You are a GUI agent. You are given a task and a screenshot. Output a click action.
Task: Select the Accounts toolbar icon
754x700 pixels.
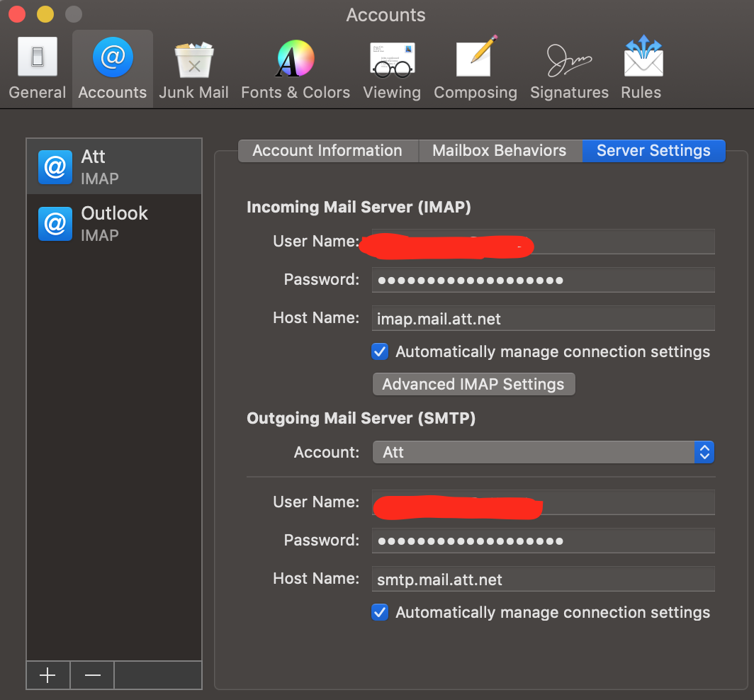point(113,68)
